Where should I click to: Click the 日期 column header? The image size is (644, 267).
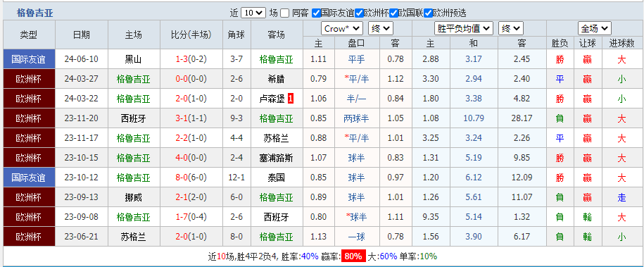82,35
